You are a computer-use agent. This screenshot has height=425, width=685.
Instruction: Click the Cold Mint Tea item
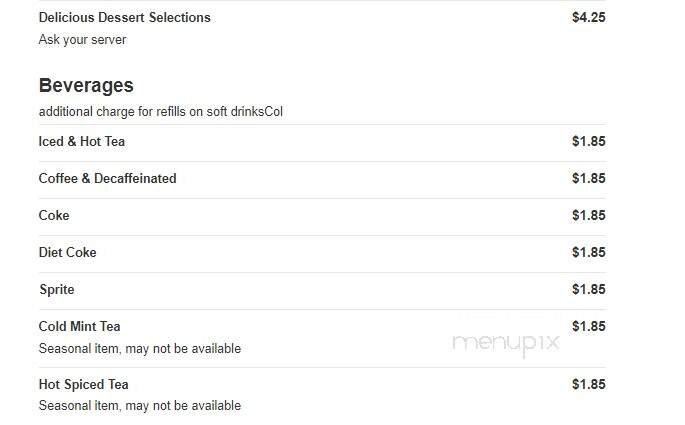coord(79,326)
